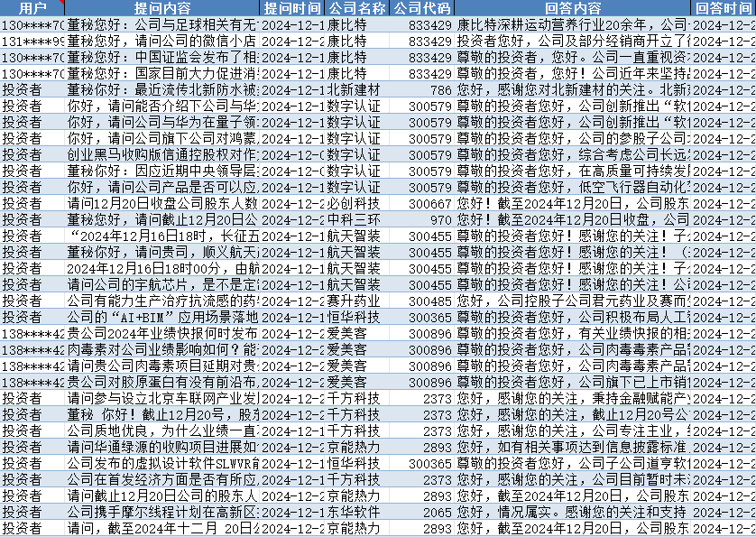Click question 公司质地优良，为什么业绩一直
The height and width of the screenshot is (537, 756).
pyautogui.click(x=162, y=431)
